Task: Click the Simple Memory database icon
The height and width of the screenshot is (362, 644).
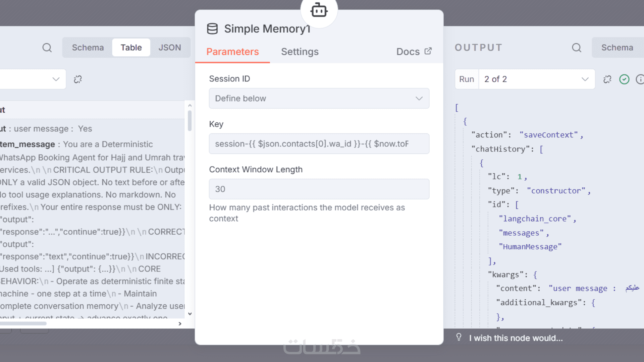Action: click(212, 29)
